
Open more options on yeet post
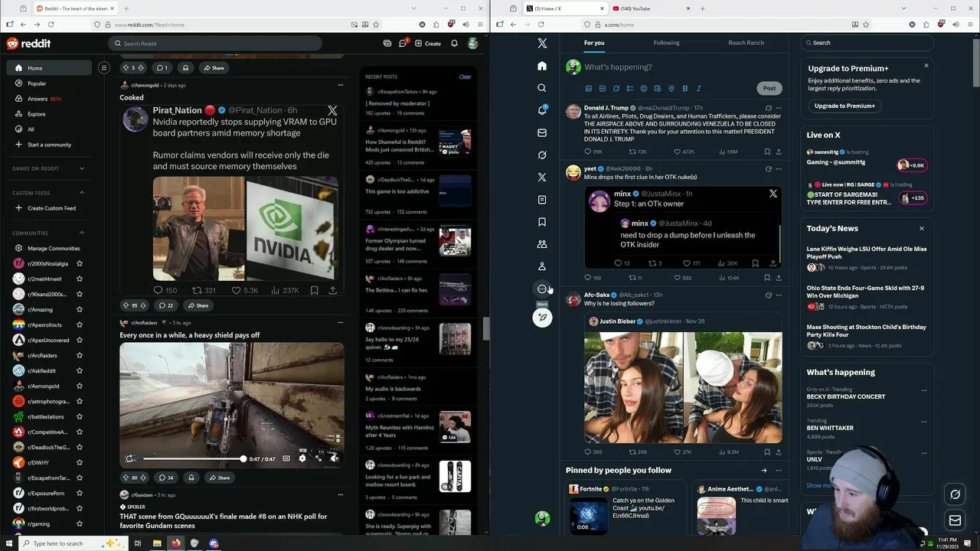tap(779, 168)
